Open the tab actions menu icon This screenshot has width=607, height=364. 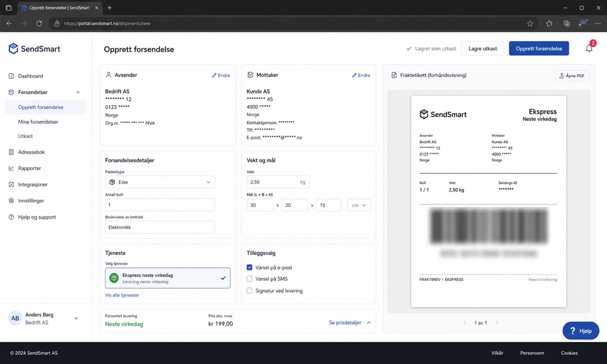pos(9,8)
